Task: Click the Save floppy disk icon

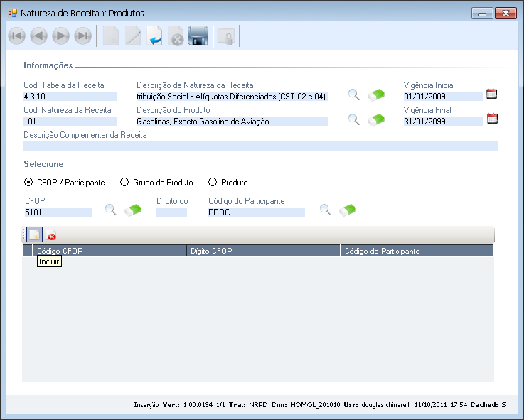Action: click(198, 36)
